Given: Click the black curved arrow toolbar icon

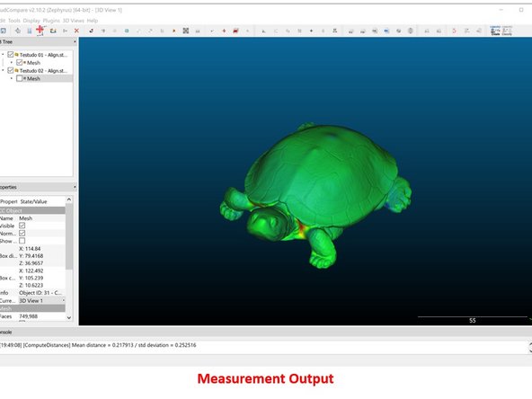Looking at the screenshot, I should pyautogui.click(x=91, y=31).
